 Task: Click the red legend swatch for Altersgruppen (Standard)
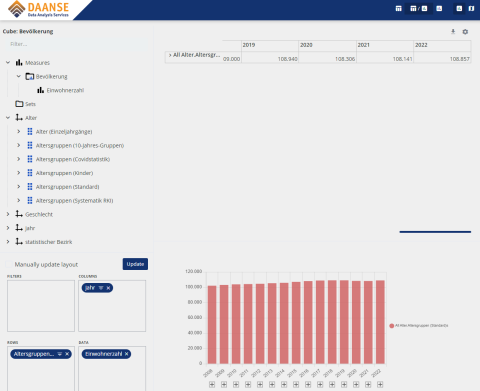point(392,326)
